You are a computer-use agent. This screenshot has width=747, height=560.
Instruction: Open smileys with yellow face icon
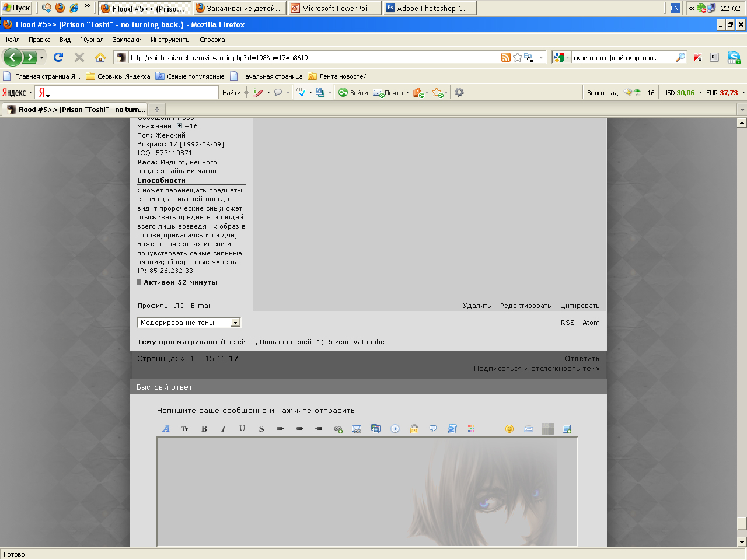pos(509,429)
